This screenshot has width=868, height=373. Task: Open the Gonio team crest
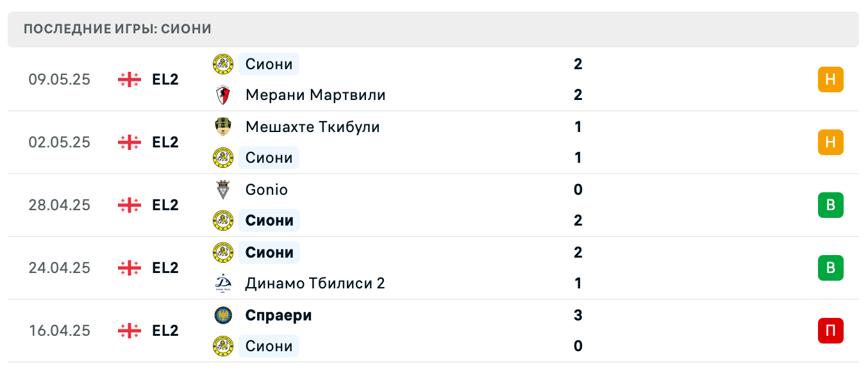coord(224,190)
